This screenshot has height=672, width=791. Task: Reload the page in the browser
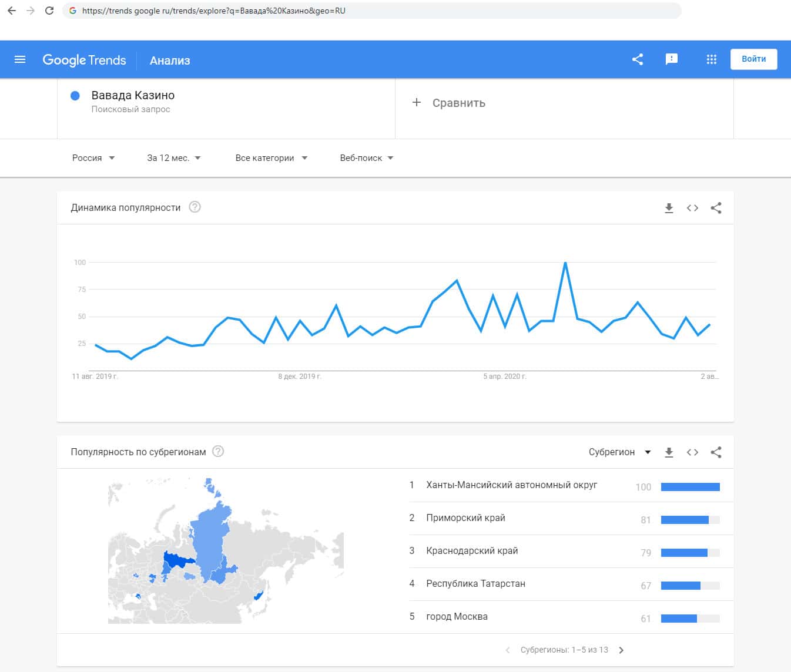click(x=49, y=11)
